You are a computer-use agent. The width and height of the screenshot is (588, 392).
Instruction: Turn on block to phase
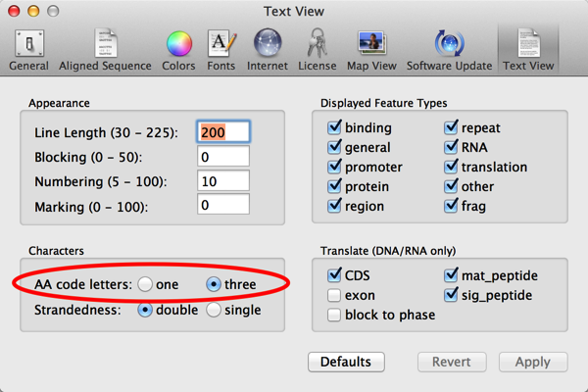tap(336, 315)
